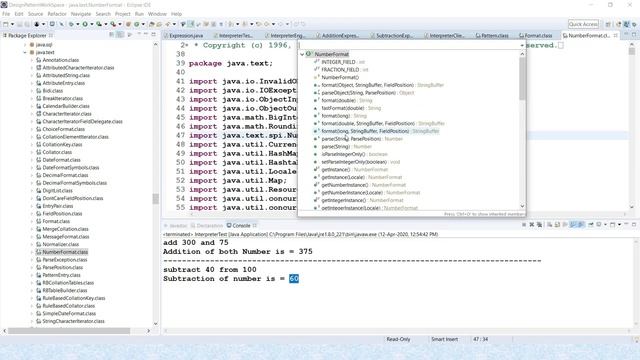Open the Open Console dropdown arrow
This screenshot has height=360, width=640.
(x=619, y=224)
